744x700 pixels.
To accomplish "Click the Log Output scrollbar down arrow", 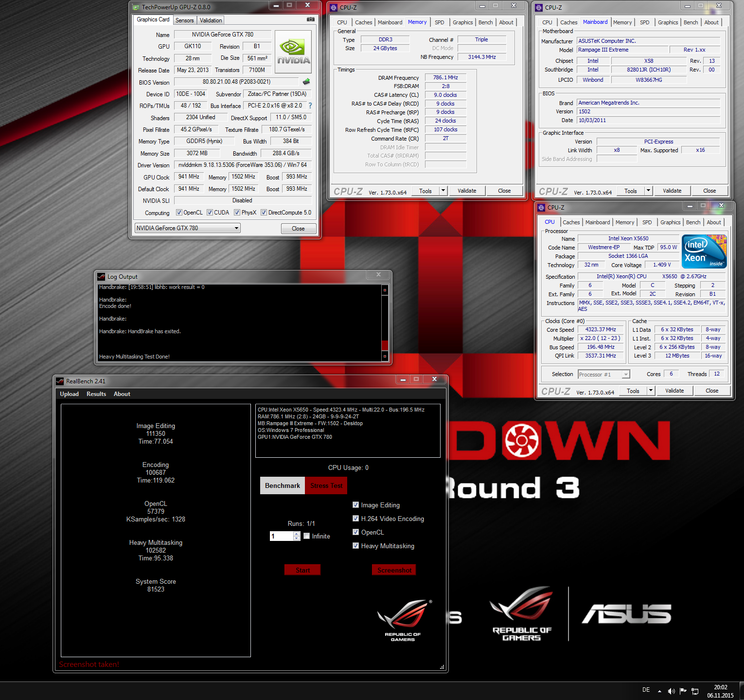I will click(385, 357).
